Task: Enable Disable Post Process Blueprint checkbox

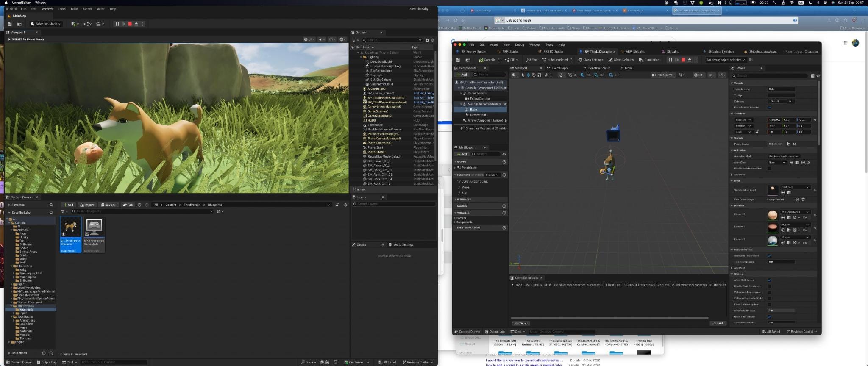Action: [x=769, y=169]
